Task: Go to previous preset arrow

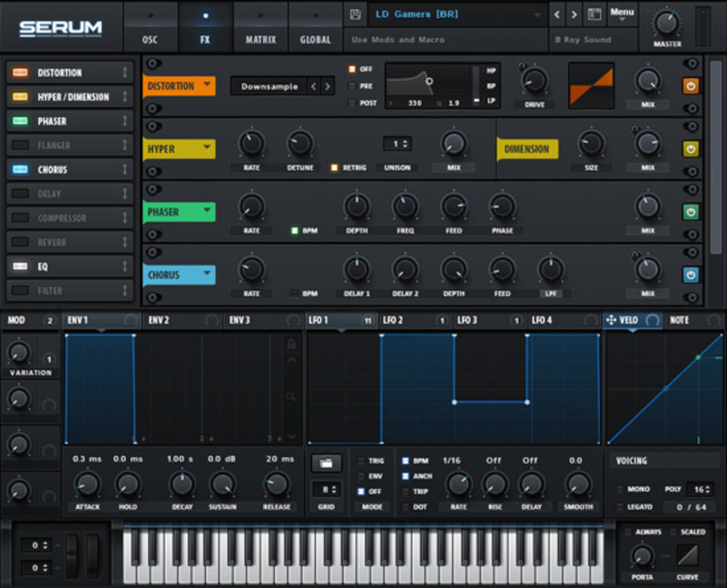Action: pos(557,15)
